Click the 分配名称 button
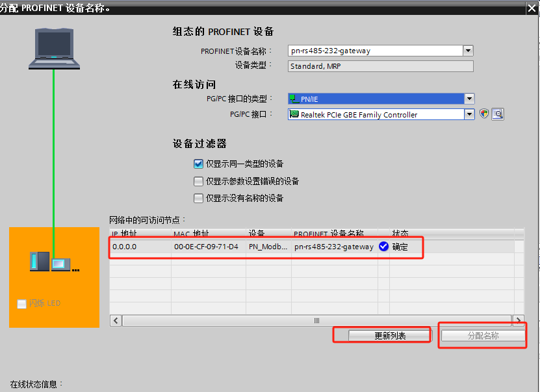 (483, 336)
